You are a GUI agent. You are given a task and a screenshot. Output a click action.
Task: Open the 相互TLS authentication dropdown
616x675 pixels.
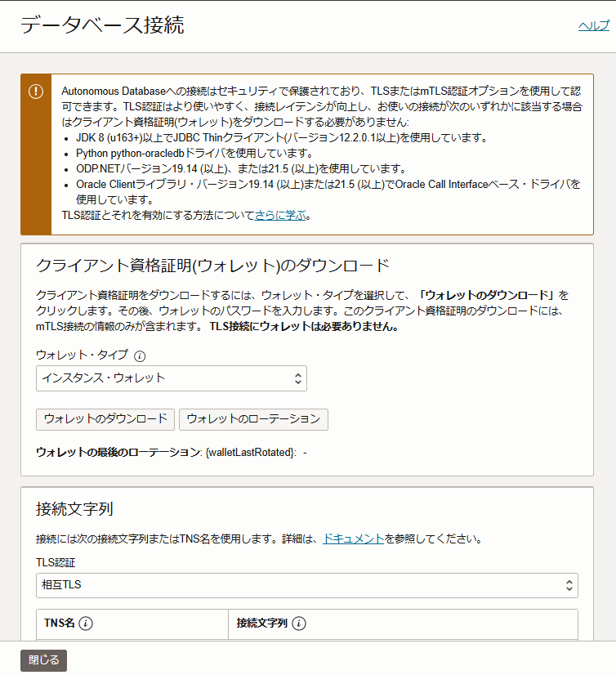[x=307, y=585]
